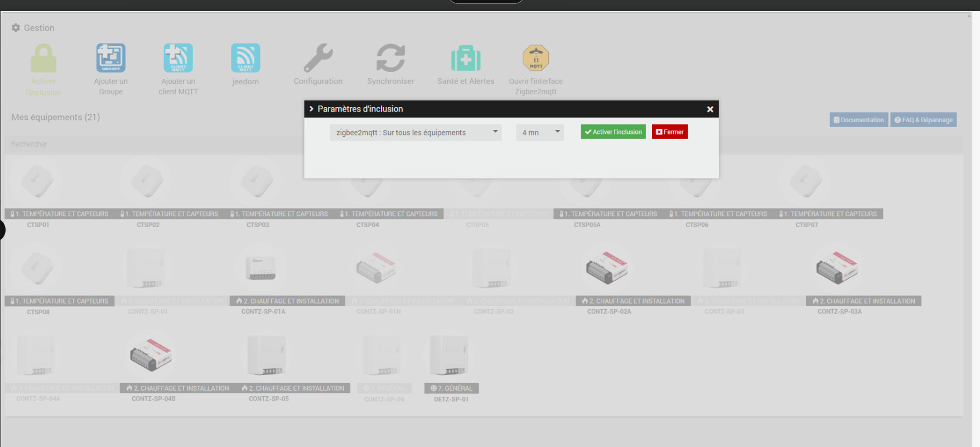980x447 pixels.
Task: Select the CTSP04 equipment name
Action: click(x=368, y=225)
